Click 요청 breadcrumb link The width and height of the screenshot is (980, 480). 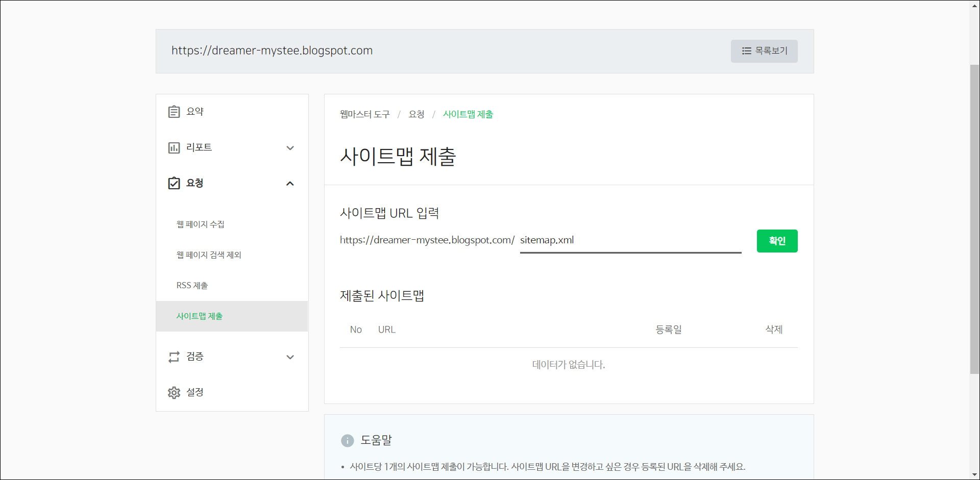416,114
